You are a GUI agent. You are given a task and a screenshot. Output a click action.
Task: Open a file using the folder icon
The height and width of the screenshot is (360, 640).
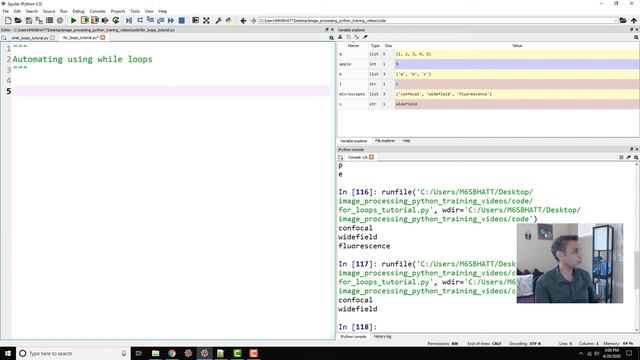pos(18,20)
